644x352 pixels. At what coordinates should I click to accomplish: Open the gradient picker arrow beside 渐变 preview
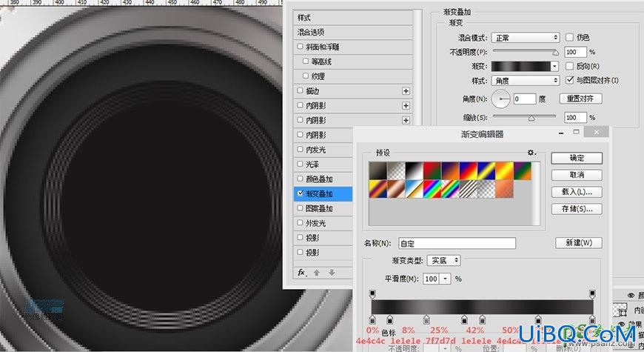coord(555,66)
